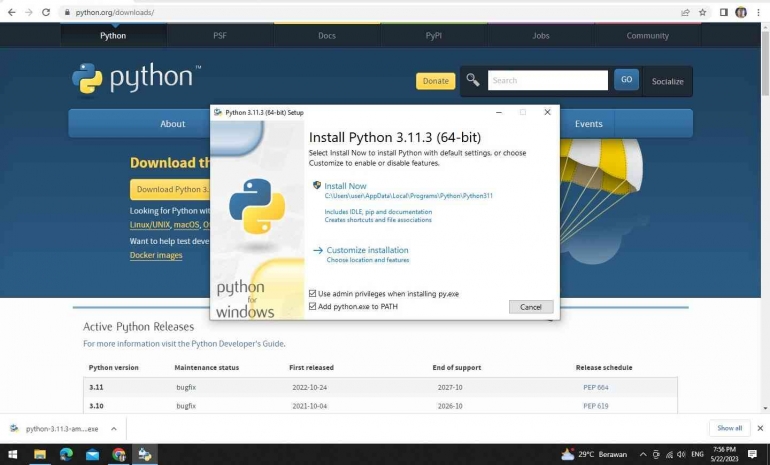
Task: Click first released 2022-10-24 cell
Action: pyautogui.click(x=309, y=387)
